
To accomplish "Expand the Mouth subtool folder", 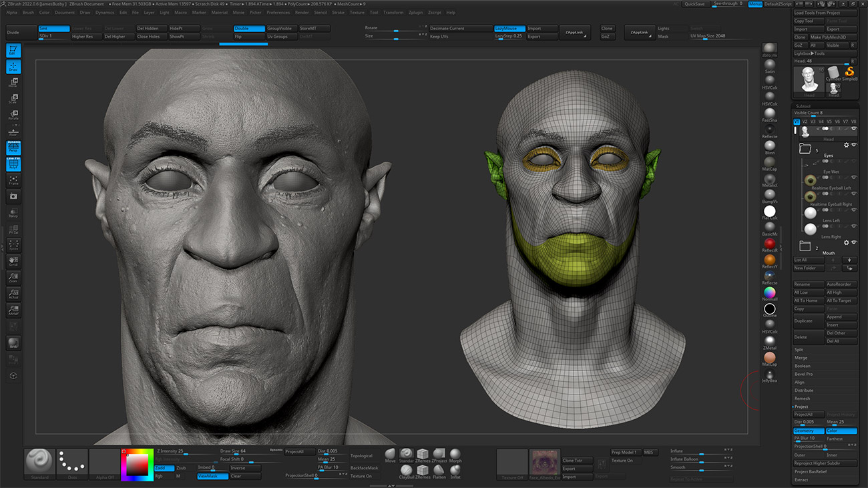I will point(805,246).
